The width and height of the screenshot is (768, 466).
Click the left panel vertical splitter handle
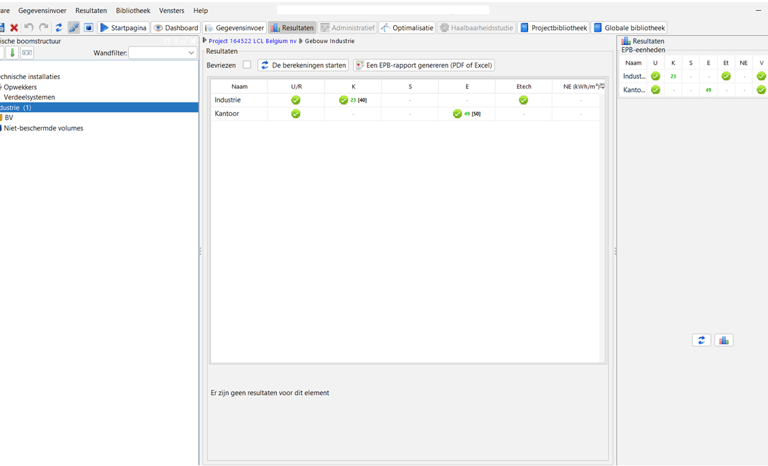(200, 251)
